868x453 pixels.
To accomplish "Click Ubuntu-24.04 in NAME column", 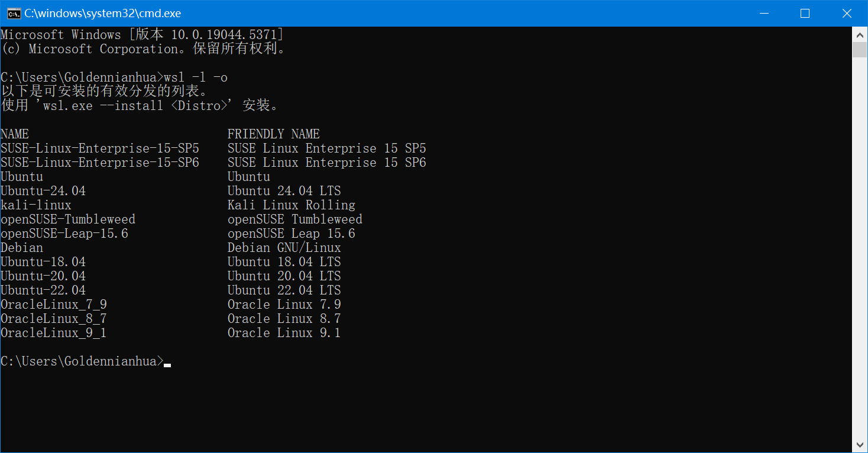I will tap(43, 191).
